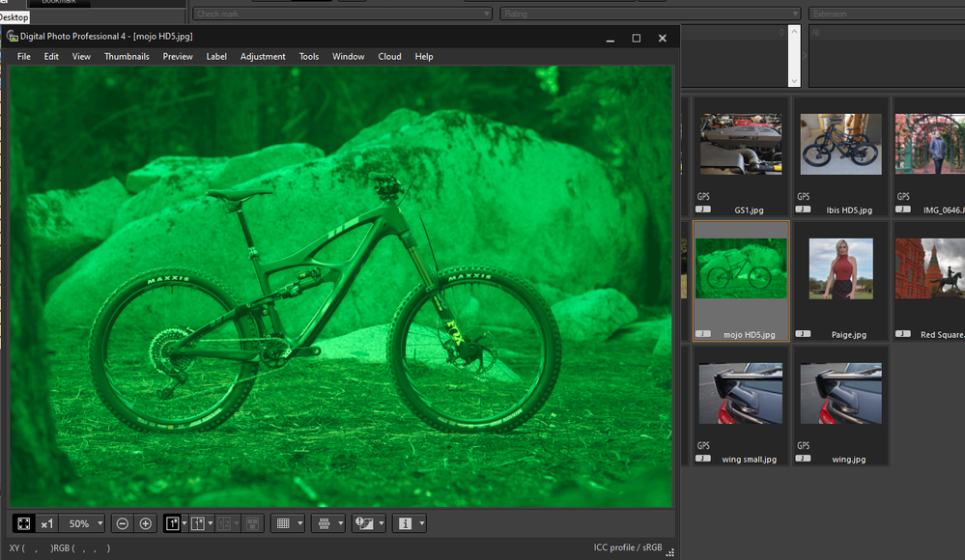Open the Adjustment menu
This screenshot has width=965, height=560.
click(x=263, y=57)
